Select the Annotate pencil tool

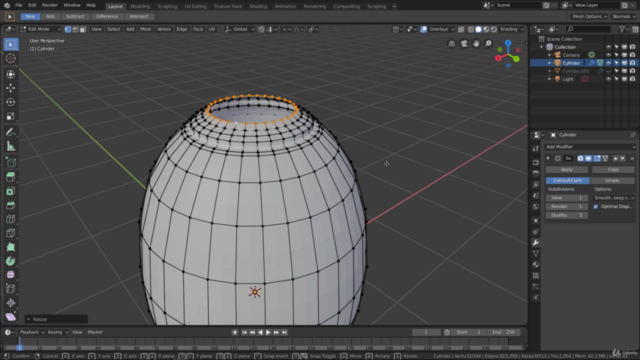[11, 132]
